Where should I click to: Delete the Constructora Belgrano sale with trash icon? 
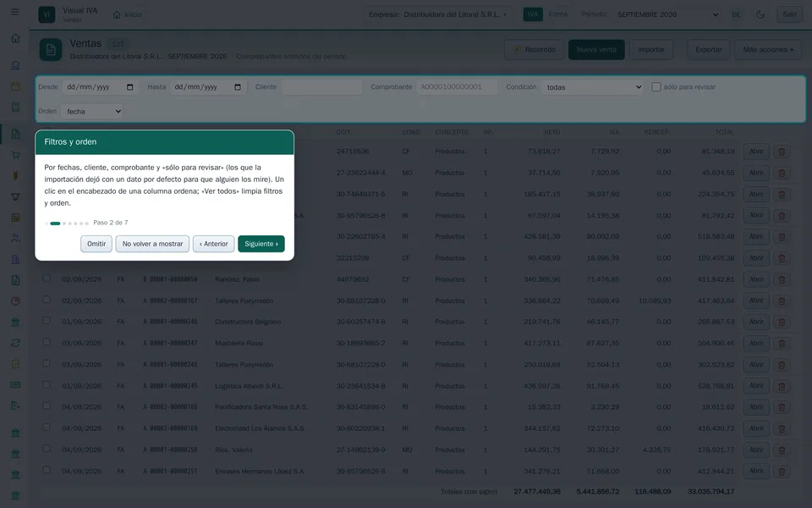(x=782, y=322)
